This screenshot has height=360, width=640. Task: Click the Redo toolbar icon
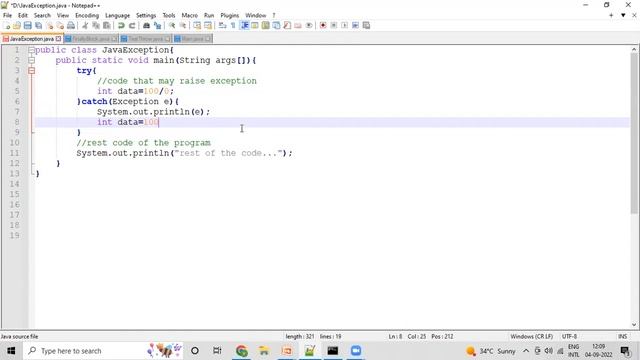(132, 25)
